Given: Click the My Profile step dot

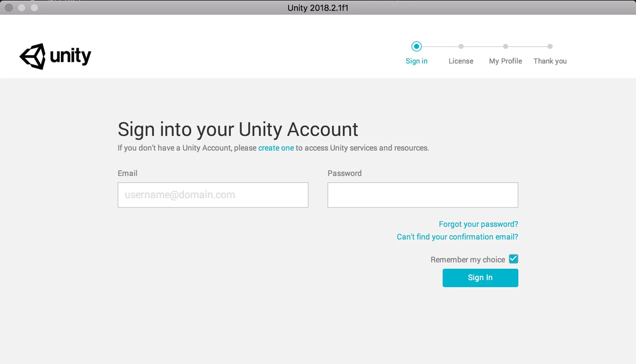Looking at the screenshot, I should point(505,46).
